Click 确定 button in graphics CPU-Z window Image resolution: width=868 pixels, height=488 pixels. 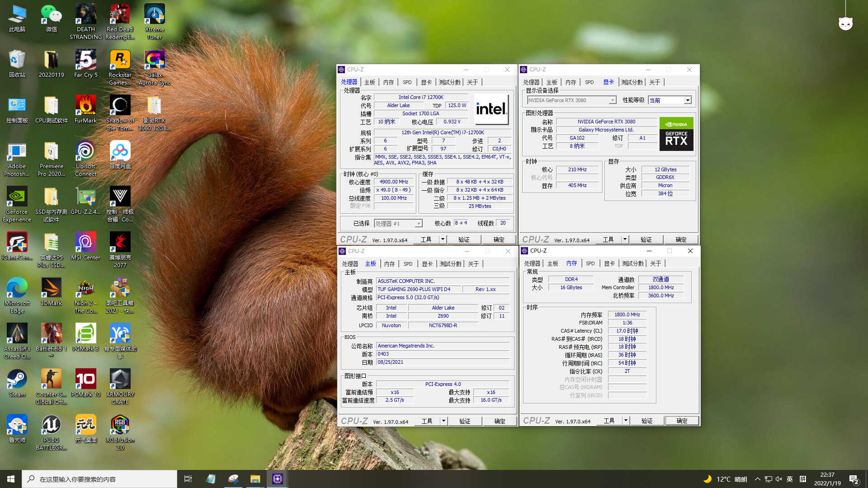pyautogui.click(x=681, y=239)
